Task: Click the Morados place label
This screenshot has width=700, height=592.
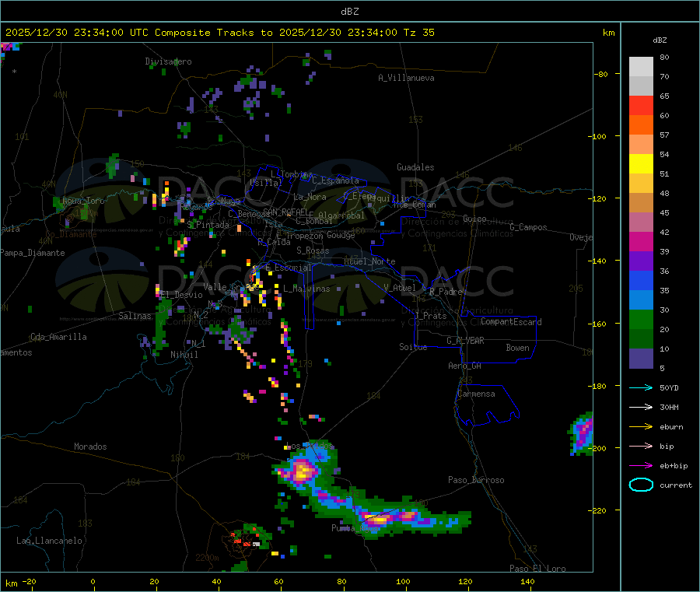Action: click(x=90, y=447)
